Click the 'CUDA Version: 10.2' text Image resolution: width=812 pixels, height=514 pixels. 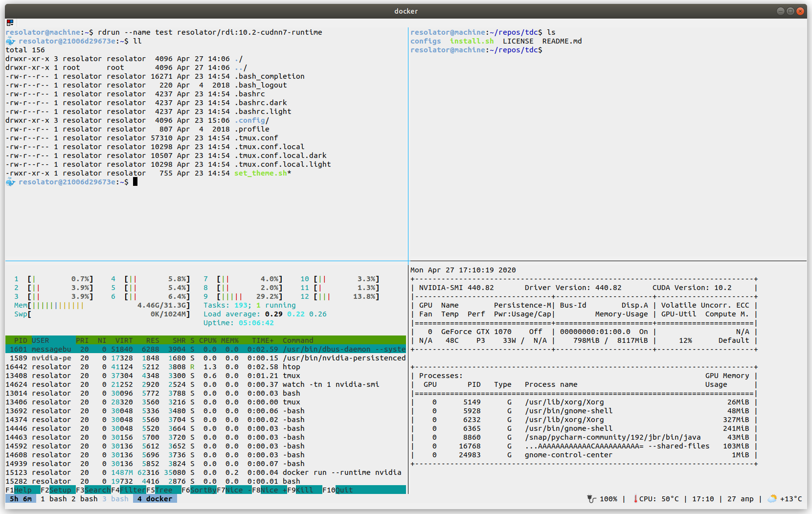click(692, 288)
